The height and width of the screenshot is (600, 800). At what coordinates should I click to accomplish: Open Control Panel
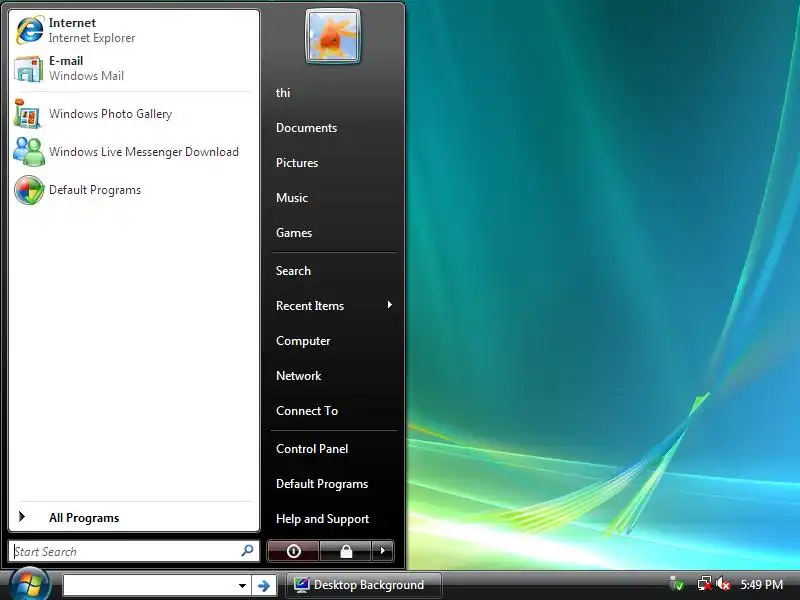[x=312, y=448]
